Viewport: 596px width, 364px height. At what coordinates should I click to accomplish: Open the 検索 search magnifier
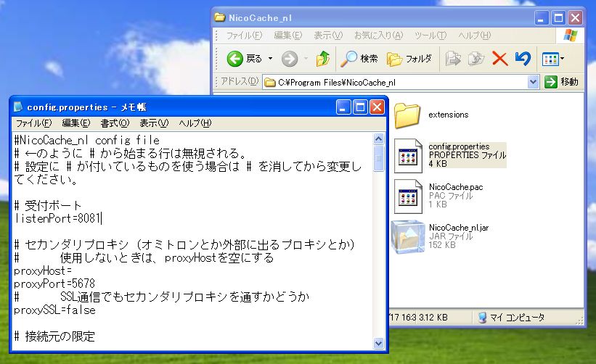(348, 59)
